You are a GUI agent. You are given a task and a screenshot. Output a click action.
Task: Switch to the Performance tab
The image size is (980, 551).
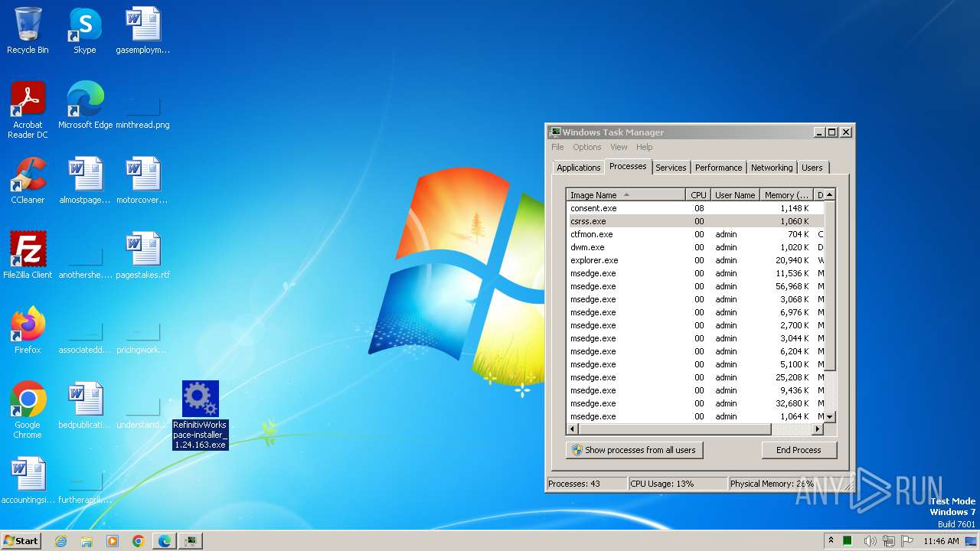(718, 168)
